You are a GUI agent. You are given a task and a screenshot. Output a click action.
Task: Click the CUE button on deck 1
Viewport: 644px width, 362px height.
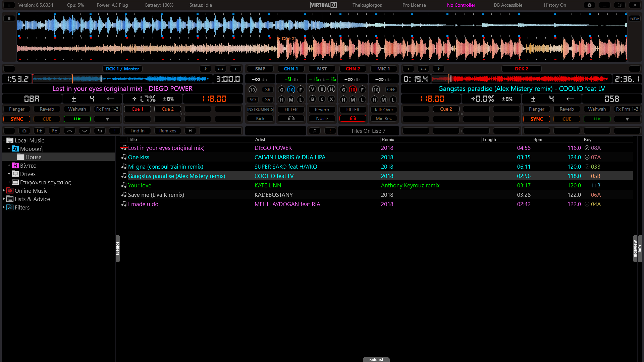click(47, 119)
